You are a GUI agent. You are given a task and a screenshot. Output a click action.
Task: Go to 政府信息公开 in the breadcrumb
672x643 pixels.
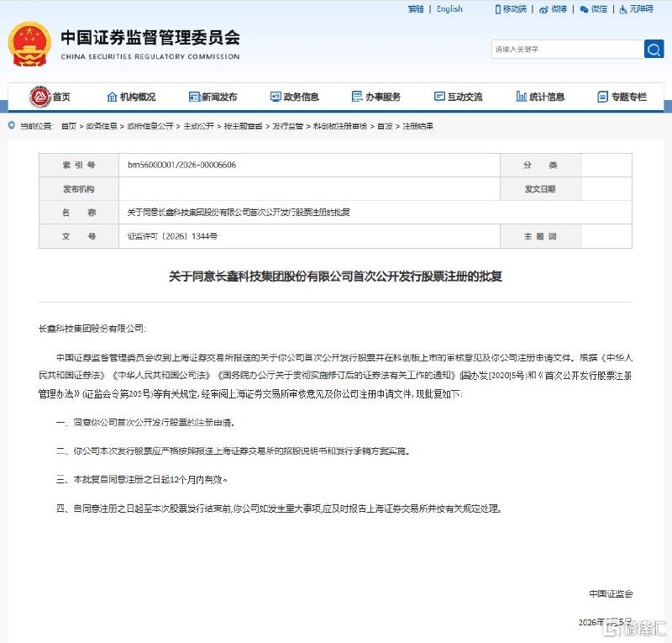tap(150, 126)
